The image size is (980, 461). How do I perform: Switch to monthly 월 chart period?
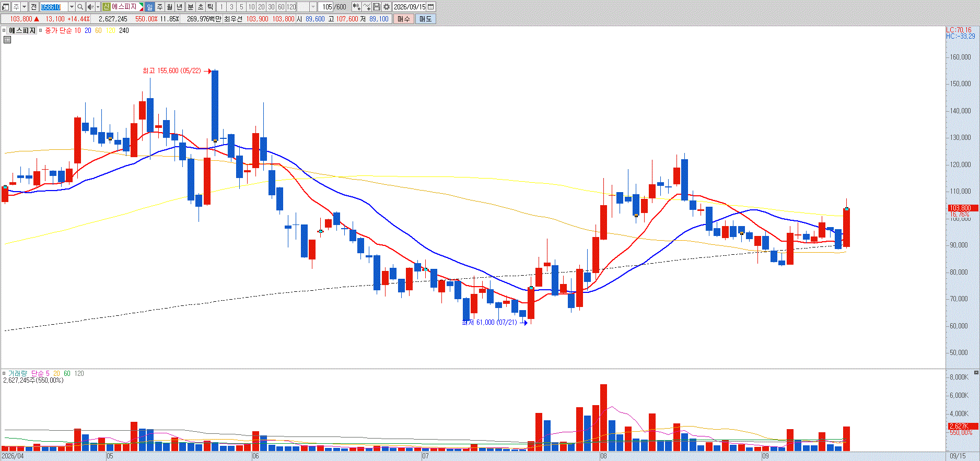[x=170, y=7]
